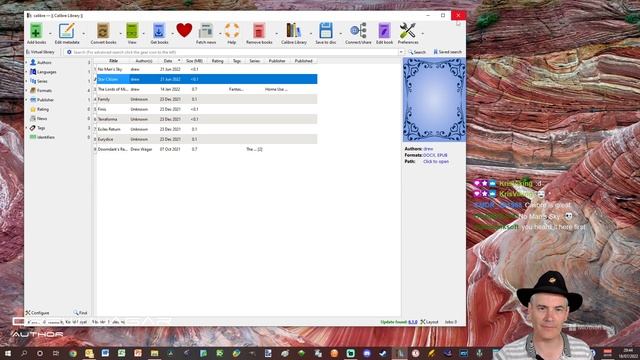Screen dimensions: 640x360
Task: Open the Add books dropdown arrow
Action: point(50,33)
